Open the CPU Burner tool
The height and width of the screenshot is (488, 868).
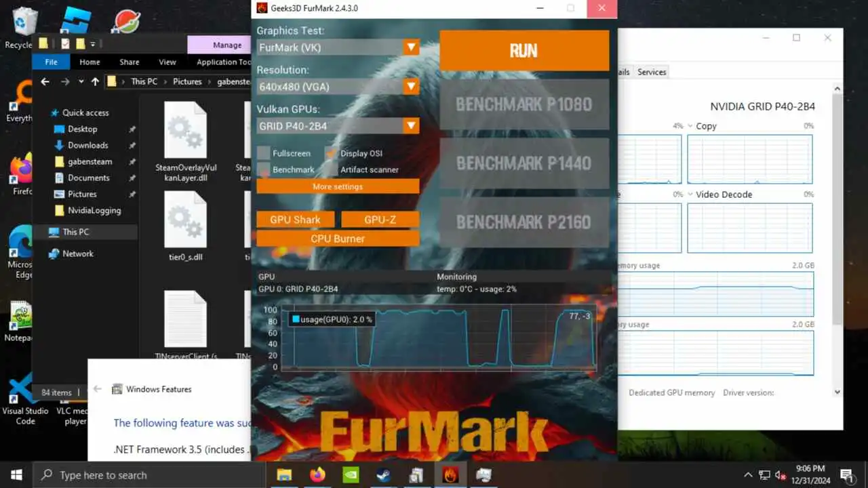(338, 239)
